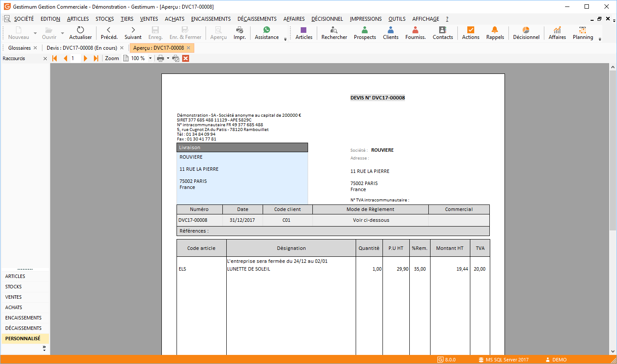Expand toolbar overflow after Assistance
617x364 pixels.
(285, 39)
